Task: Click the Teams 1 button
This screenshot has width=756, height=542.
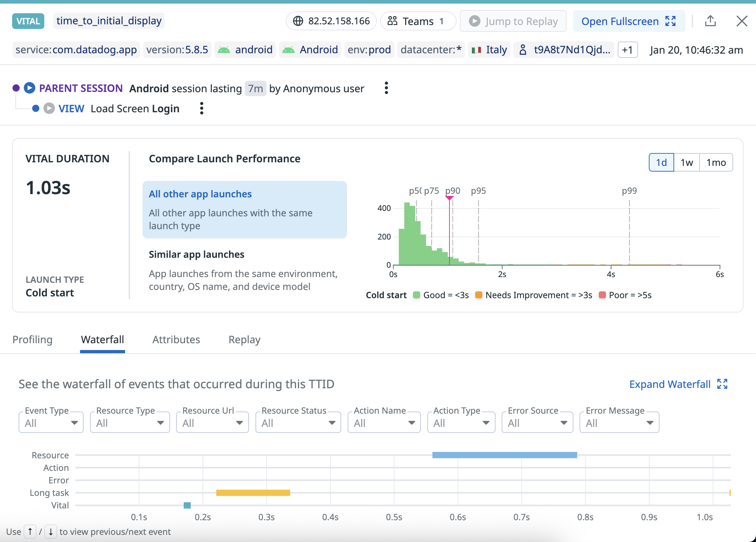Action: 418,21
